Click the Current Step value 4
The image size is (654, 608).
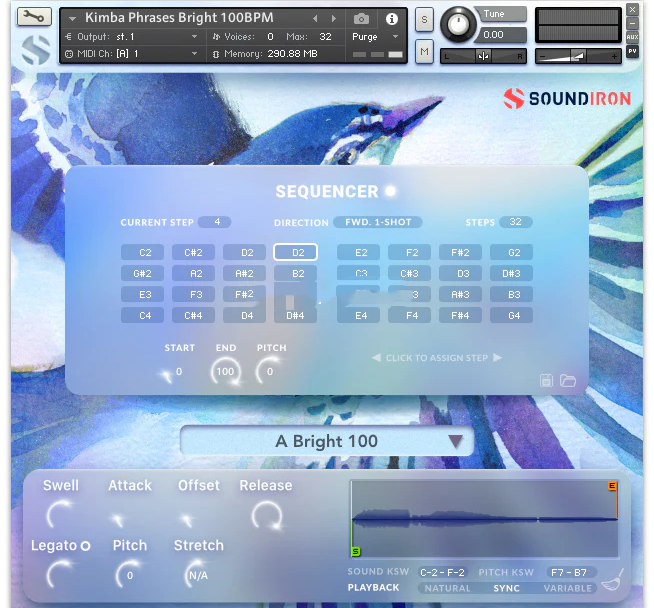point(215,222)
